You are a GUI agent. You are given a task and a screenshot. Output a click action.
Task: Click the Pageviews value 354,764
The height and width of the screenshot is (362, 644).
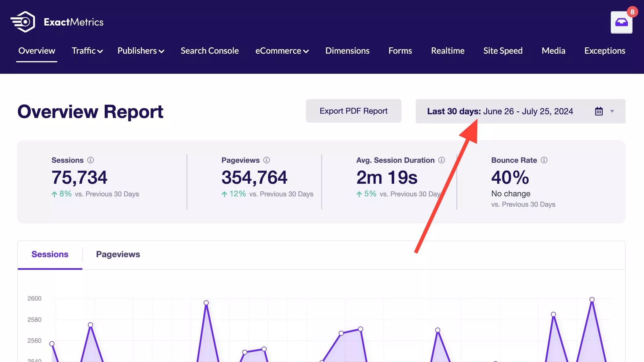click(x=254, y=177)
